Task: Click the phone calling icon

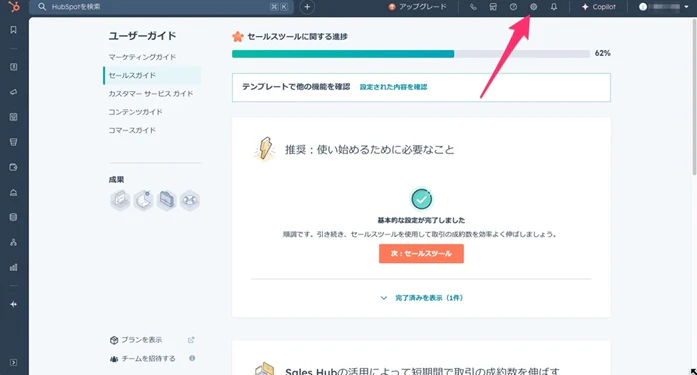Action: 473,7
